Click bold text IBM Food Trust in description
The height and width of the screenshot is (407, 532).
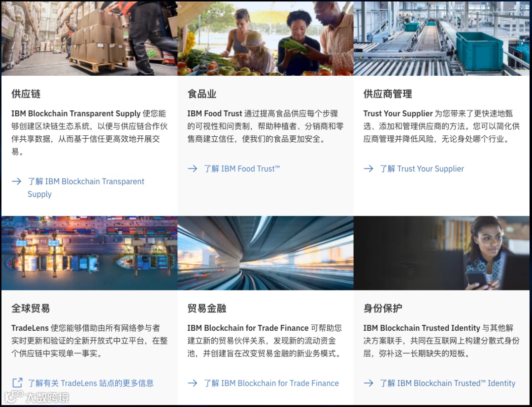215,114
